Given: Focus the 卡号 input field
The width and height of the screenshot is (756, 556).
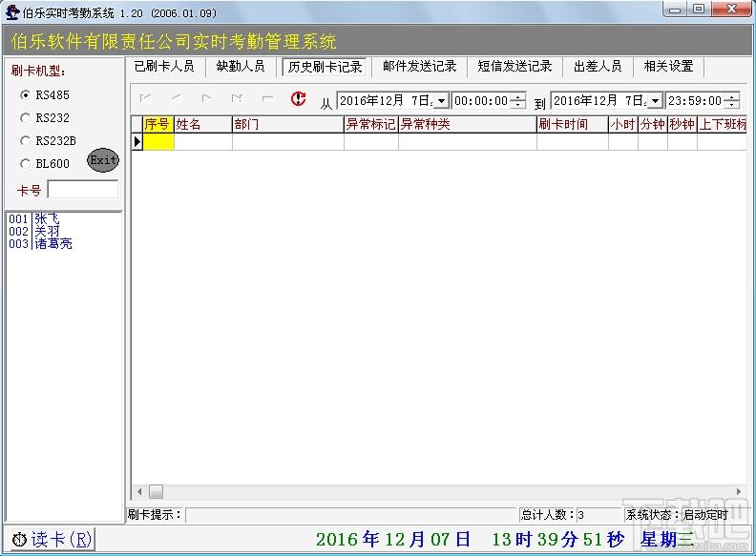Looking at the screenshot, I should point(83,190).
